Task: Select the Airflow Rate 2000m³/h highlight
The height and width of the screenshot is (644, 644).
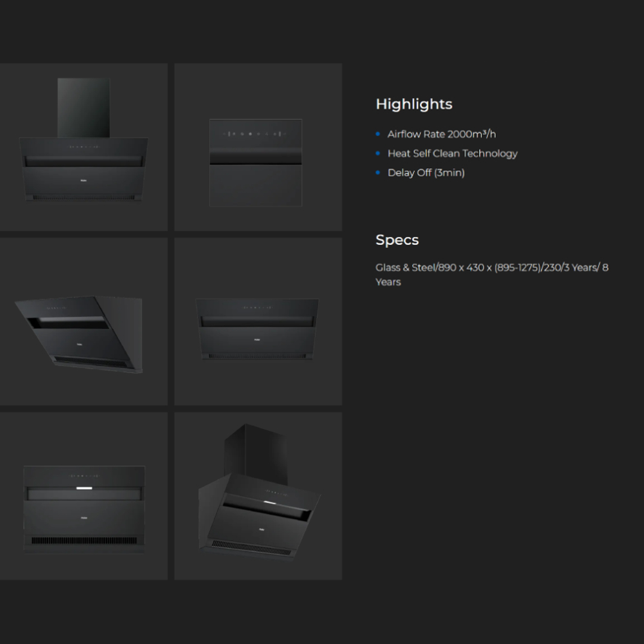Action: 441,134
